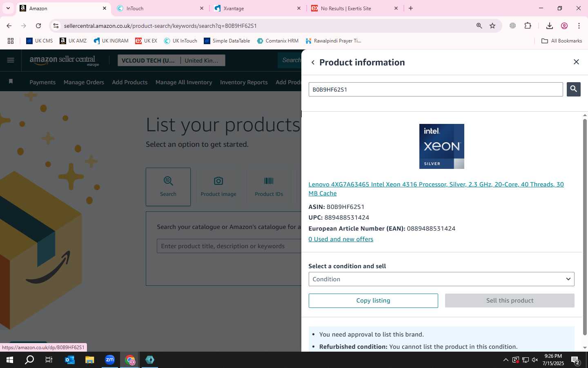Switch to the InTouch tab
Image resolution: width=588 pixels, height=368 pixels.
pos(160,8)
